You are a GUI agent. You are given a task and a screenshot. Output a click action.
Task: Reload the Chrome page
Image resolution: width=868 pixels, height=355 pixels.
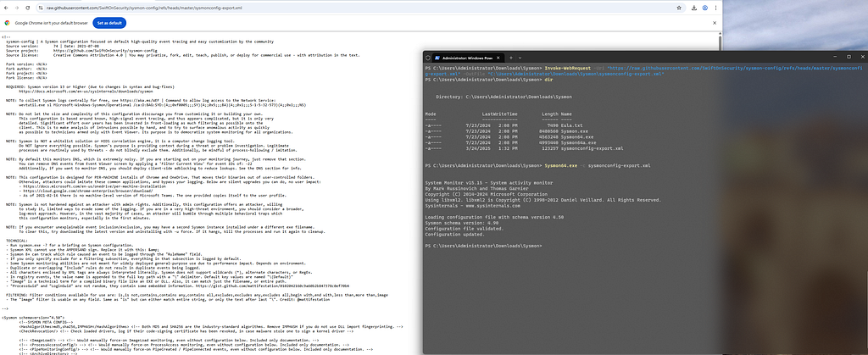click(26, 8)
